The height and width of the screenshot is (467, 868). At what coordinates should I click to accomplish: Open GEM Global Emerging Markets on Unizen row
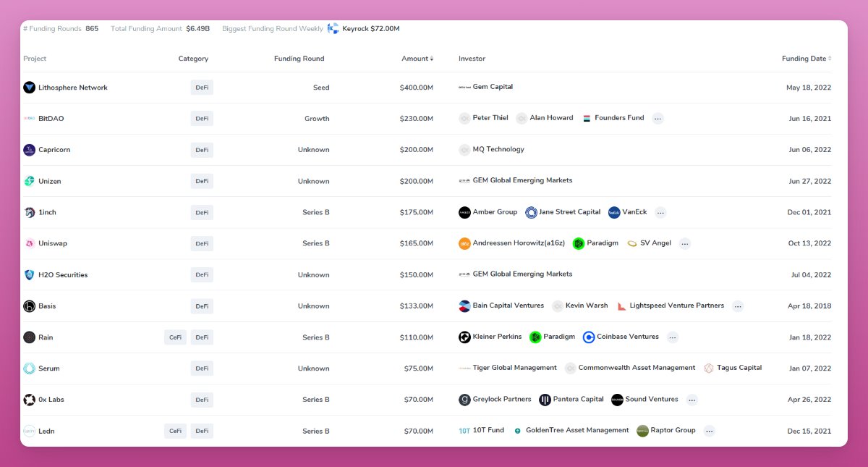pos(522,180)
